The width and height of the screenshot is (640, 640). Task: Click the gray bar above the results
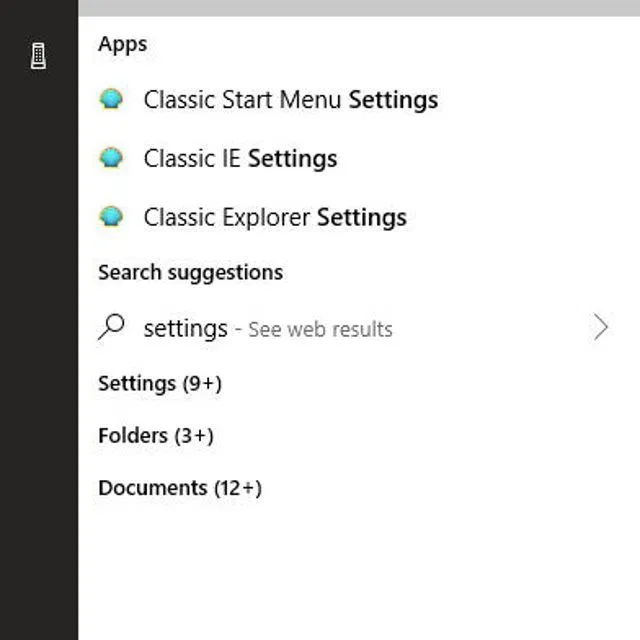coord(358,7)
